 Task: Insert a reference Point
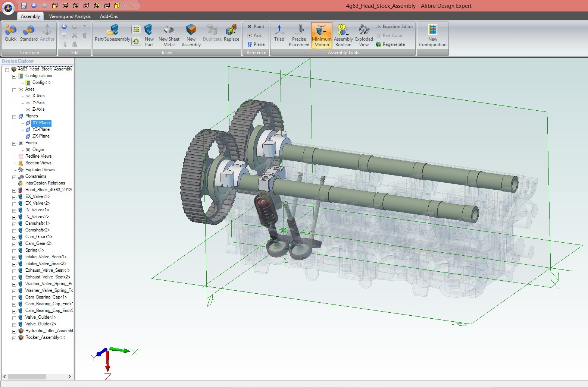256,26
